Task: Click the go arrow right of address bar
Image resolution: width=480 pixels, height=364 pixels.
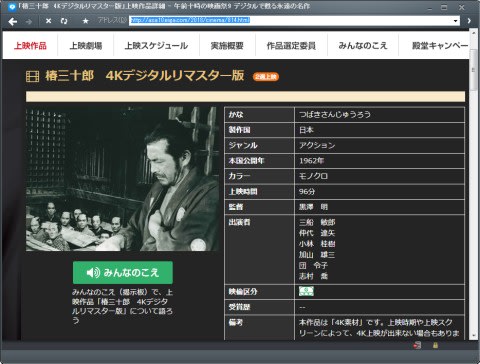Action: click(x=469, y=21)
